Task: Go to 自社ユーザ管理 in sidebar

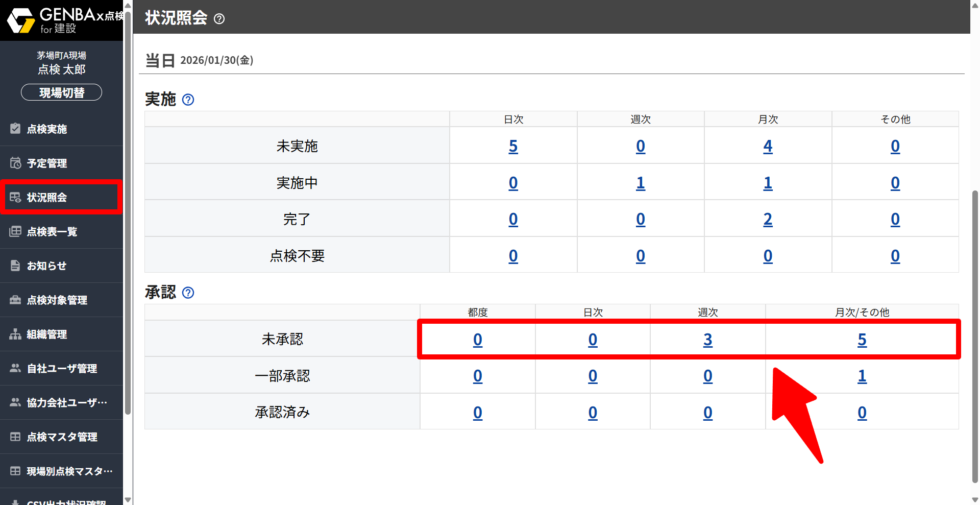Action: point(61,369)
